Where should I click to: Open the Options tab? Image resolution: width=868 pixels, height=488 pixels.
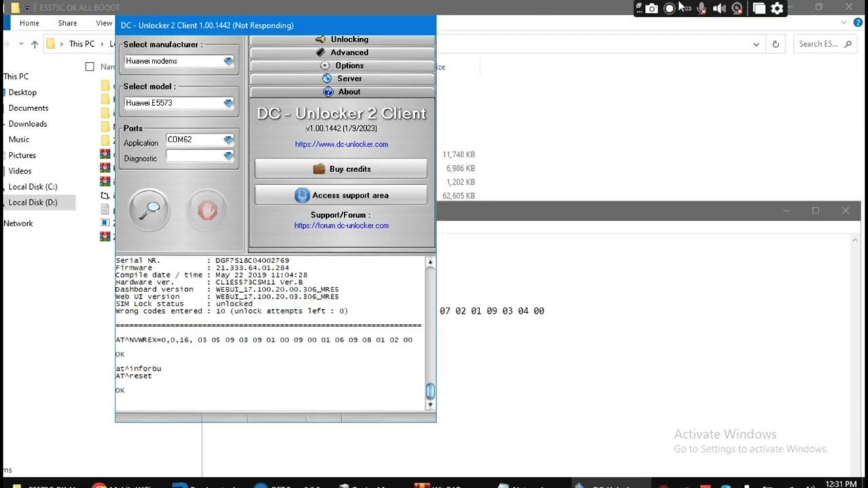tap(342, 66)
